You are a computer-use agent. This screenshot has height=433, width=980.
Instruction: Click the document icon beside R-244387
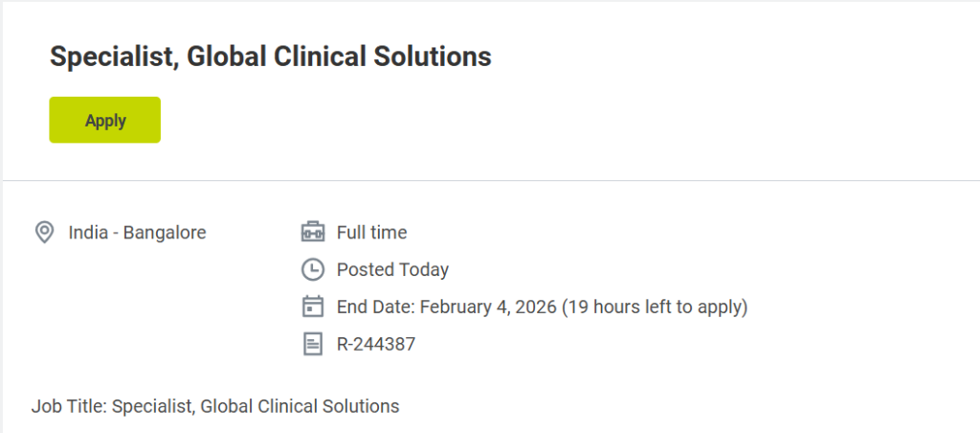coord(313,344)
